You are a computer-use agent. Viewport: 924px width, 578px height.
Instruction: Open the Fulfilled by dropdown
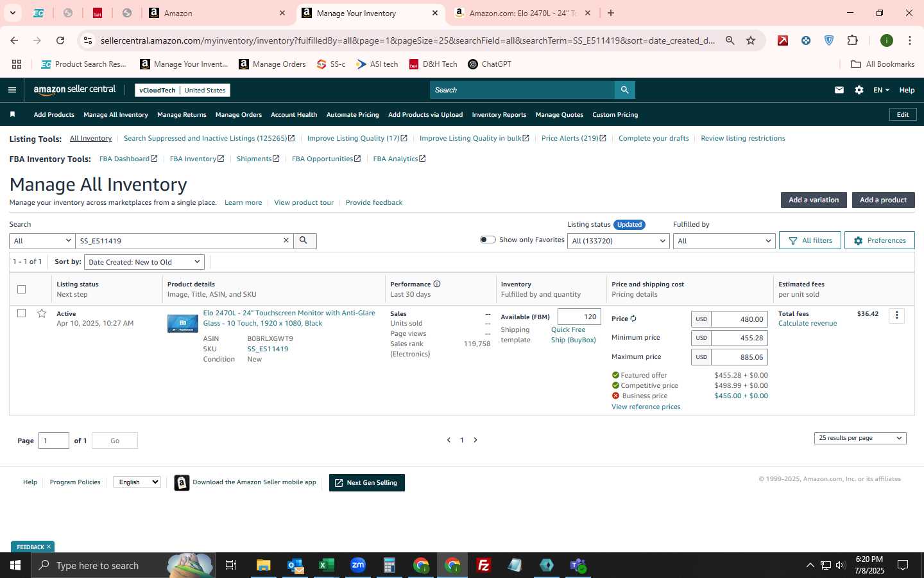724,241
